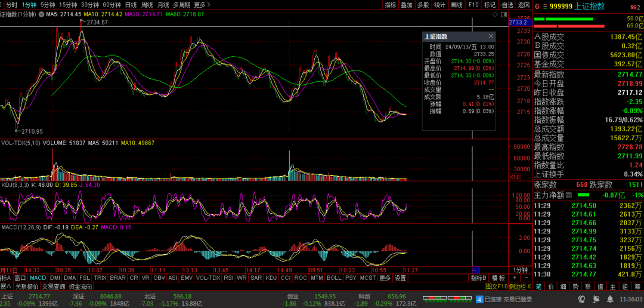Click the 统计 statistics button
644x308 pixels.
(x=439, y=5)
